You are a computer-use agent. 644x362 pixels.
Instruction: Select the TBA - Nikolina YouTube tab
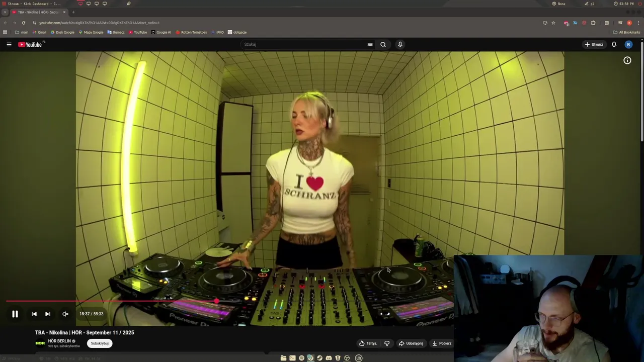point(39,12)
